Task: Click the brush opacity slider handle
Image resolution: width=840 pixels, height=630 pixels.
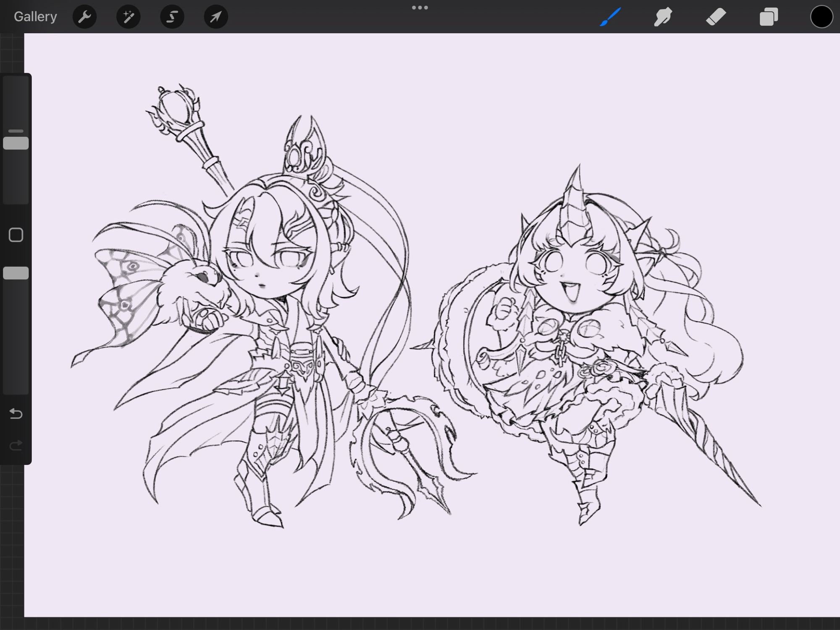Action: tap(16, 273)
